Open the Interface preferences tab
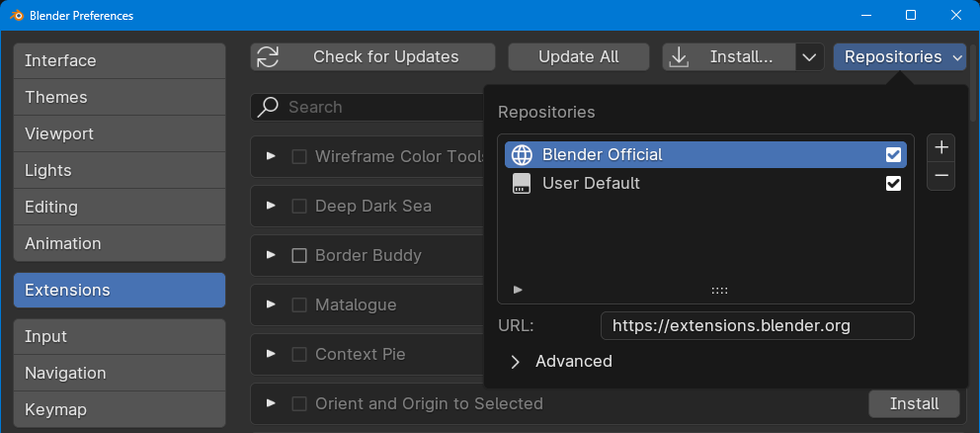Viewport: 980px width, 433px height. point(120,60)
